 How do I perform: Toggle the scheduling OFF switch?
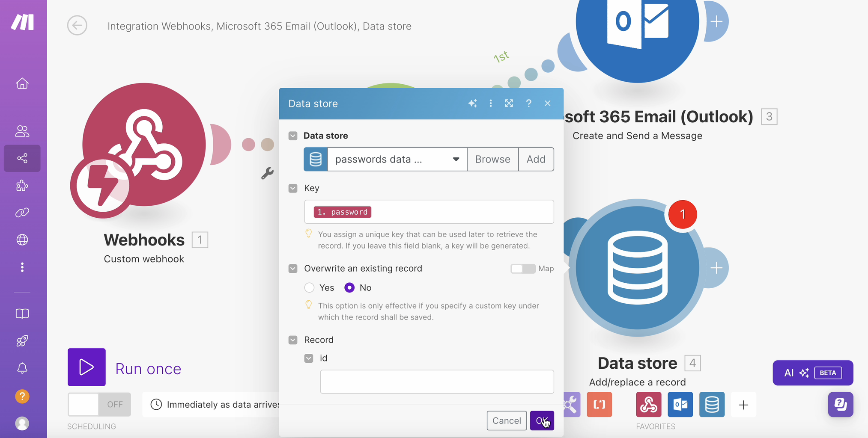click(99, 405)
